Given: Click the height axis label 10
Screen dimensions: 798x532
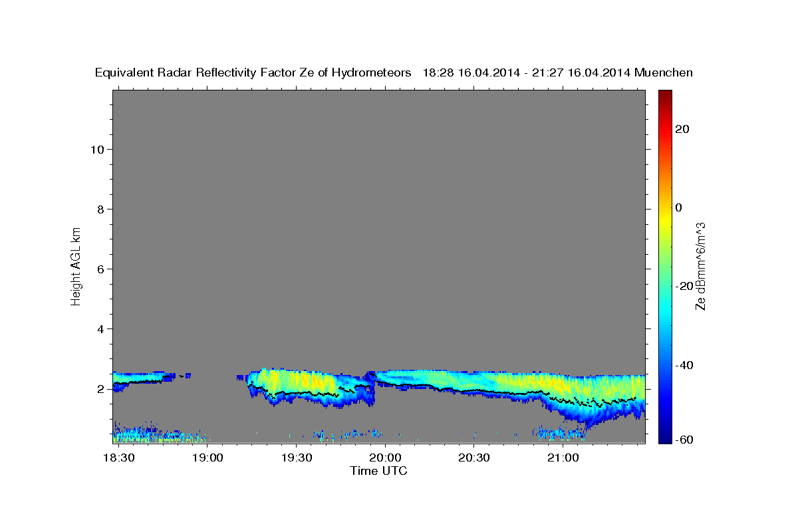Looking at the screenshot, I should point(98,149).
